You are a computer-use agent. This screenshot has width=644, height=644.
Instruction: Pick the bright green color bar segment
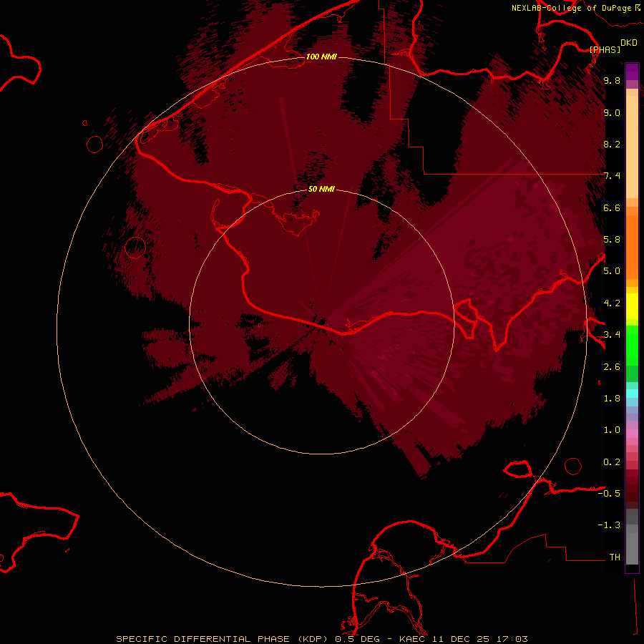(632, 346)
